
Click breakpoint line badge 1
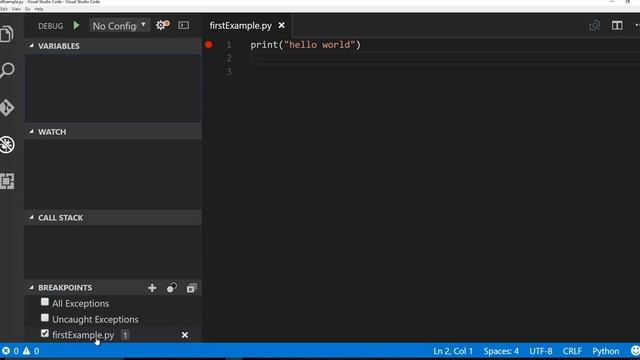click(x=125, y=335)
